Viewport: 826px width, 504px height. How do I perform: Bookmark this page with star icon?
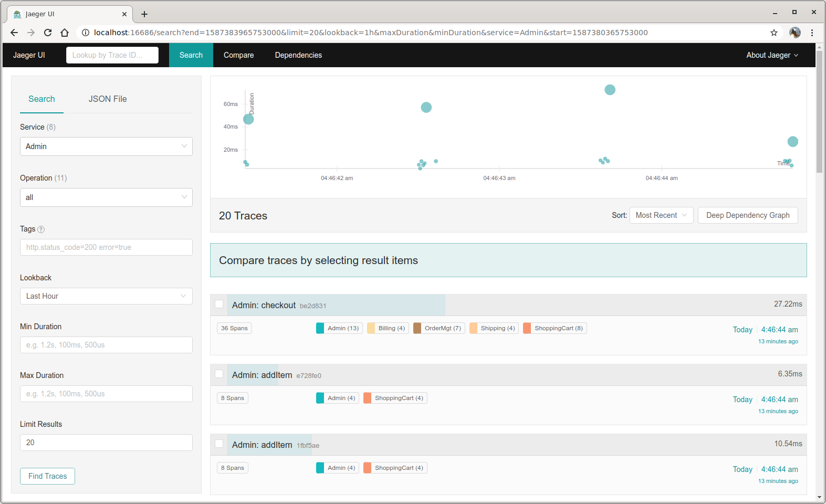[773, 33]
